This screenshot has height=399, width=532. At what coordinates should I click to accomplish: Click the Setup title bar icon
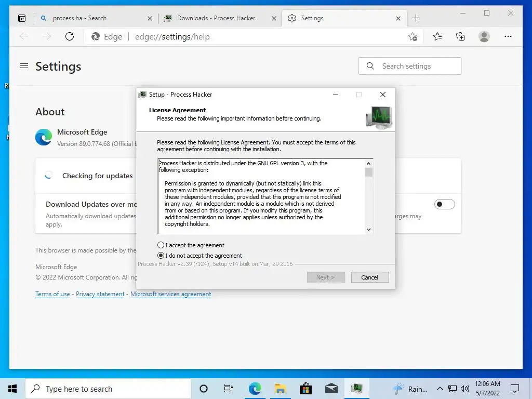[x=142, y=95]
